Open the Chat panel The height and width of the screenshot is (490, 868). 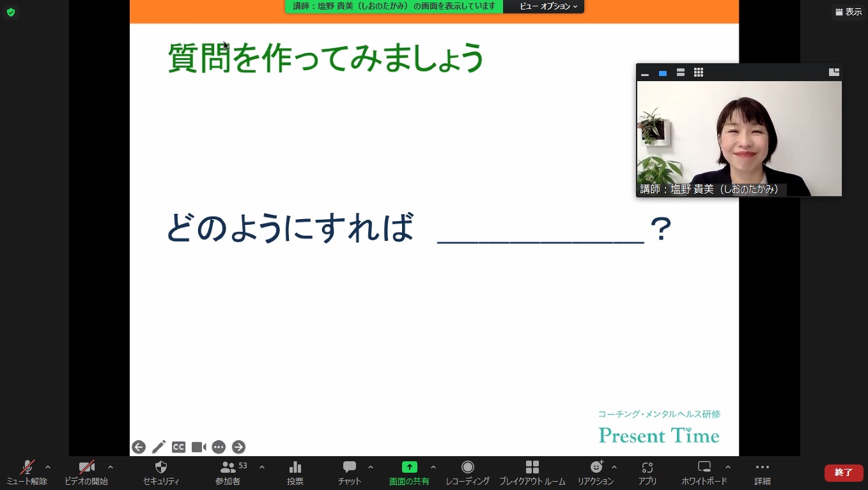coord(350,473)
